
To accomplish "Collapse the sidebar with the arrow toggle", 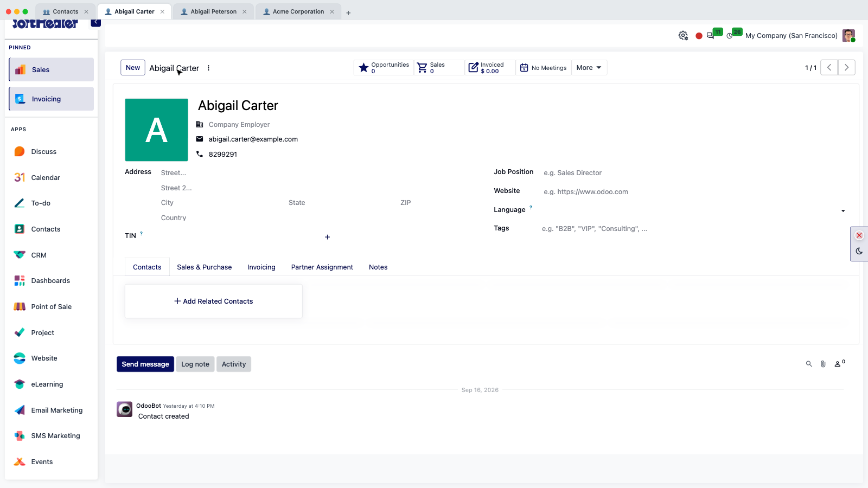I will [96, 22].
